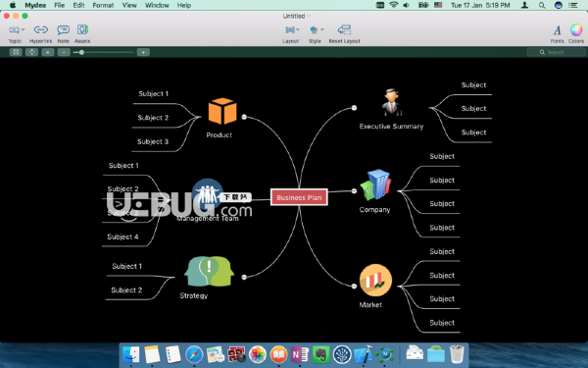588x368 pixels.
Task: Click the Product label text
Action: pyautogui.click(x=219, y=135)
